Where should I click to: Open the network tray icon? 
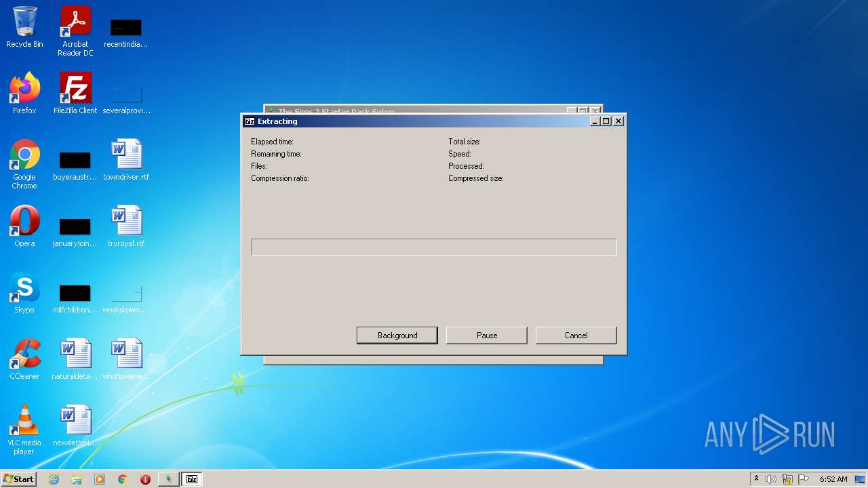(x=787, y=479)
